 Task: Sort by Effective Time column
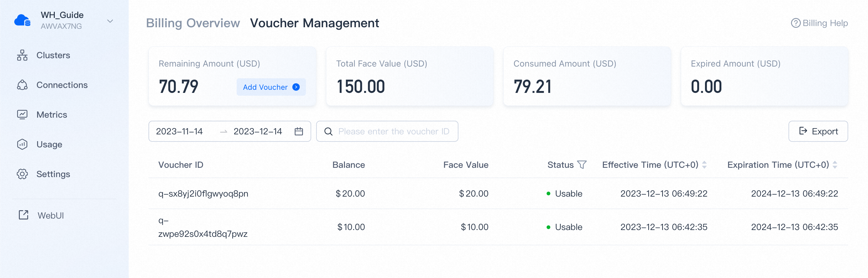pyautogui.click(x=704, y=165)
